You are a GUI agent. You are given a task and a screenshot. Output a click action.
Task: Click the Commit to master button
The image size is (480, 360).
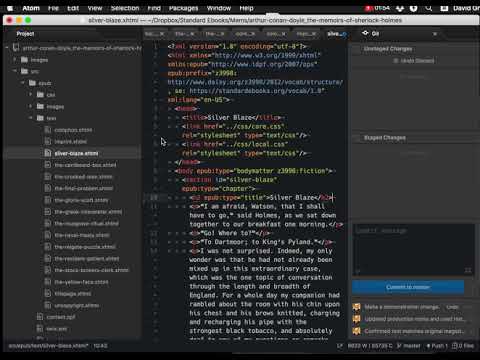coord(408,287)
